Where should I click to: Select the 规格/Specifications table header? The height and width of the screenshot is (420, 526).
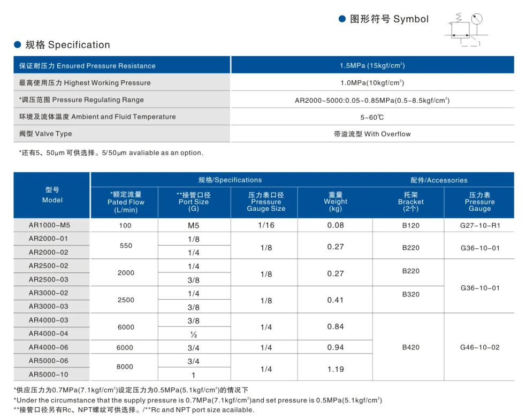230,180
